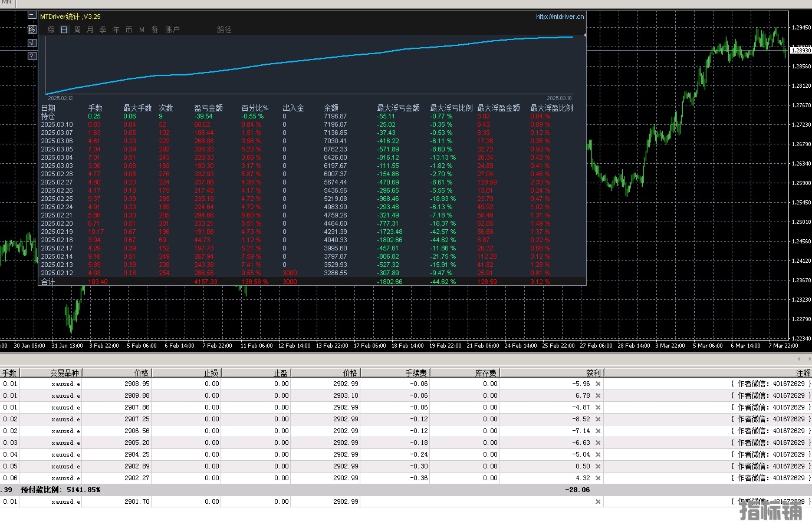Click the left scroll arrow under the chart

click(799, 358)
